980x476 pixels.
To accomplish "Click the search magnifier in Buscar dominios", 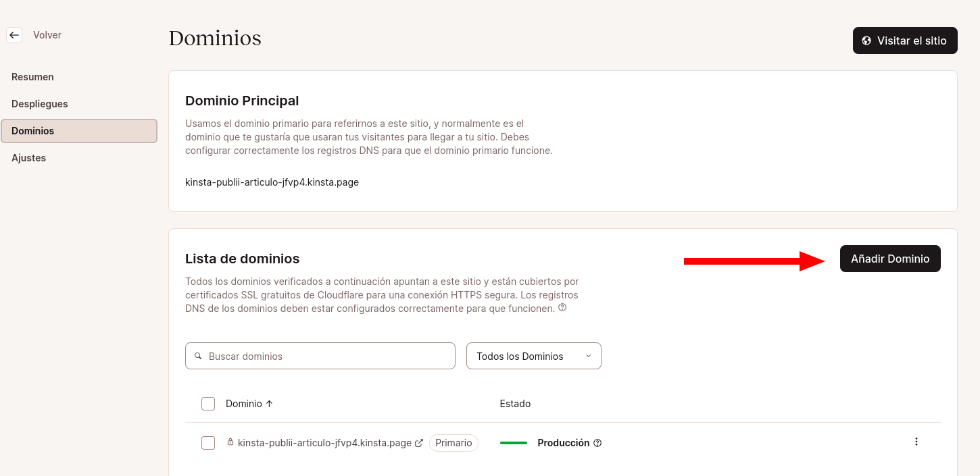I will 199,356.
